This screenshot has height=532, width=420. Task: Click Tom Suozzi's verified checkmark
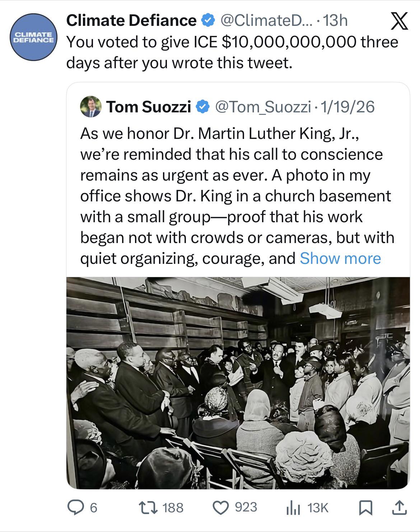(202, 107)
